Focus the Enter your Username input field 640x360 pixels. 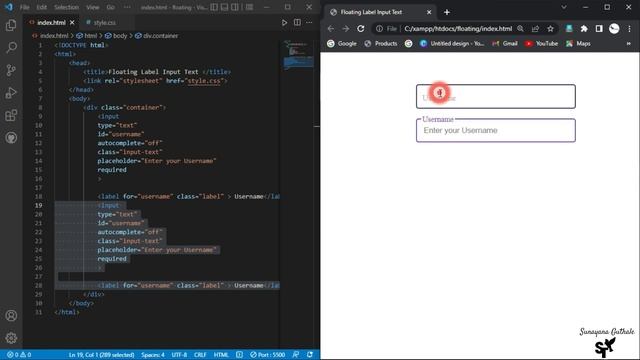pyautogui.click(x=496, y=130)
